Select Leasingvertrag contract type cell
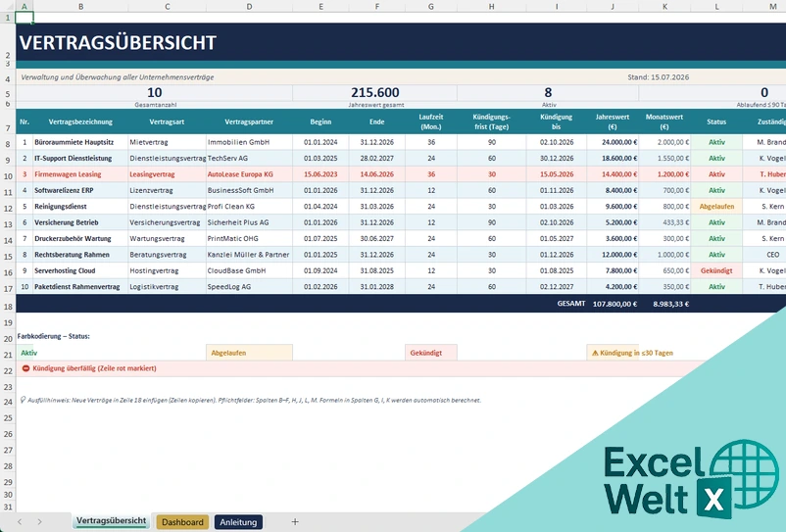Screen dimensions: 786x532 point(167,174)
